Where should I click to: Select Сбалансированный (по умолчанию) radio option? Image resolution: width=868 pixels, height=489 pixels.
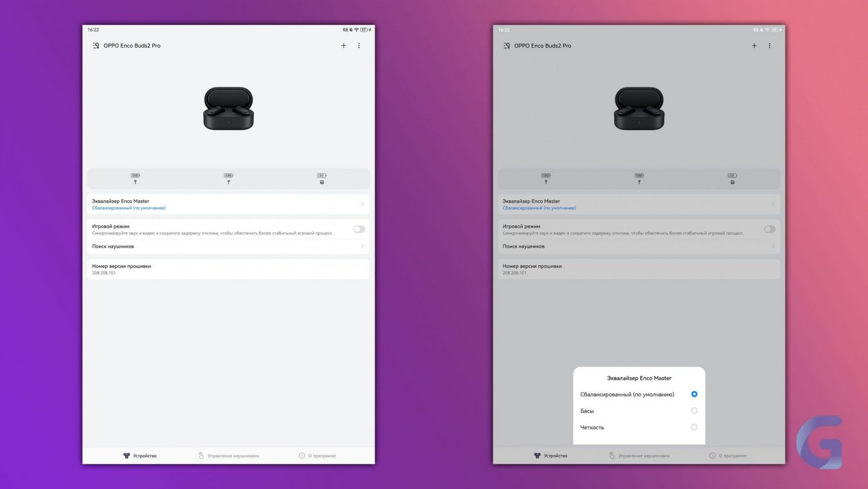point(694,394)
